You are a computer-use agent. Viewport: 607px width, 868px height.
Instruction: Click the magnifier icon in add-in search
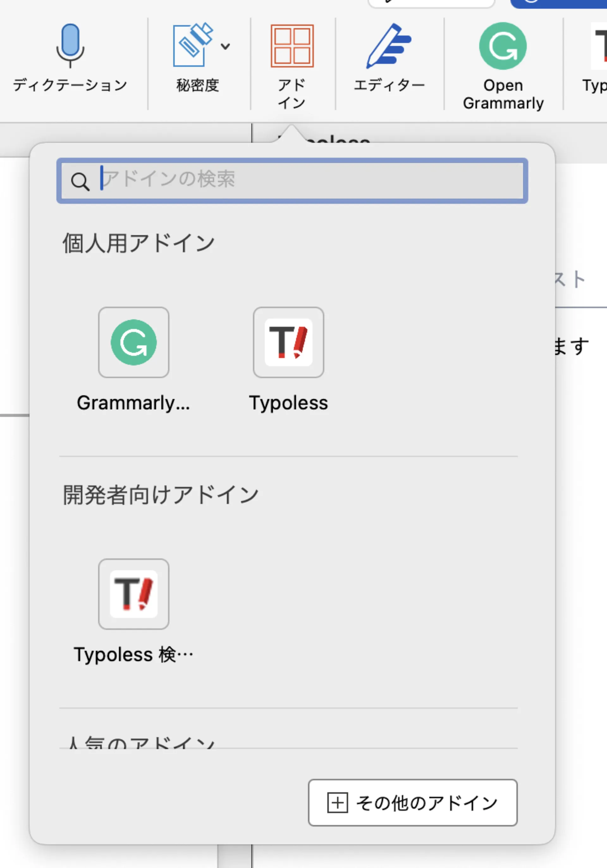[x=80, y=182]
